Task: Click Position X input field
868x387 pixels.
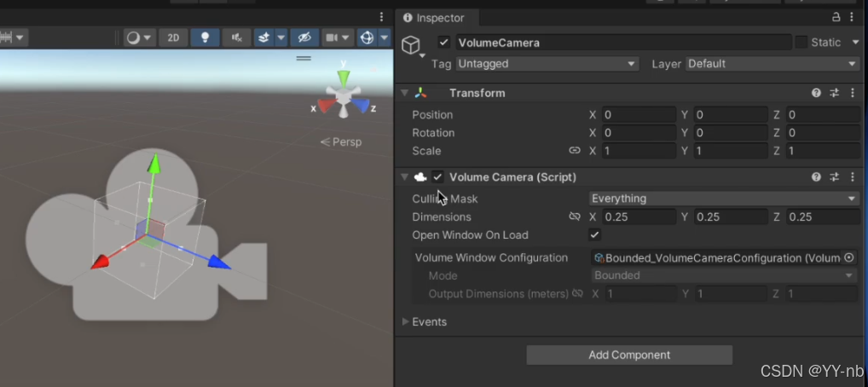Action: [x=639, y=114]
